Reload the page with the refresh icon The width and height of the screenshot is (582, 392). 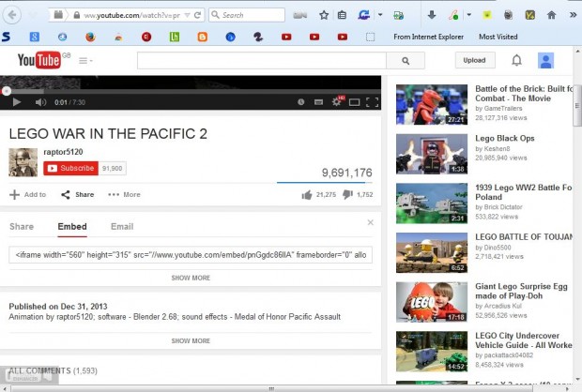198,15
